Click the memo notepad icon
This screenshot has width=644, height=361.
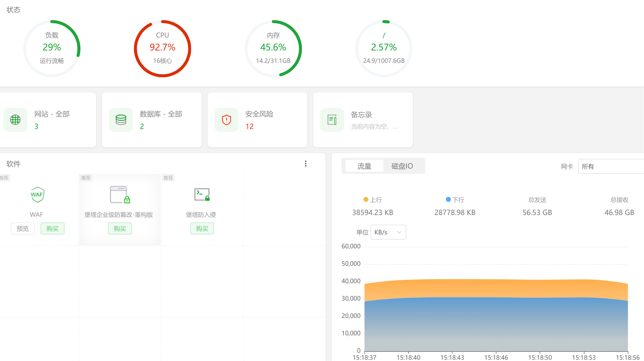332,120
